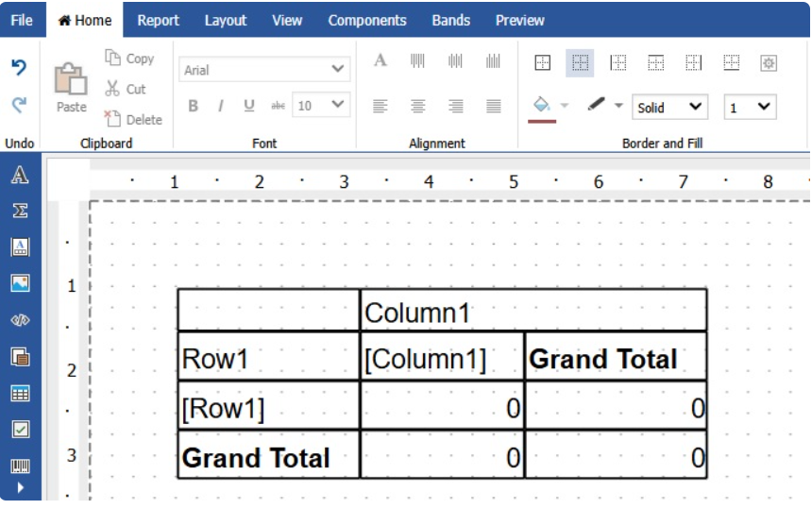Screen dimensions: 812x509
Task: Pick the HTML code component icon
Action: 20,320
